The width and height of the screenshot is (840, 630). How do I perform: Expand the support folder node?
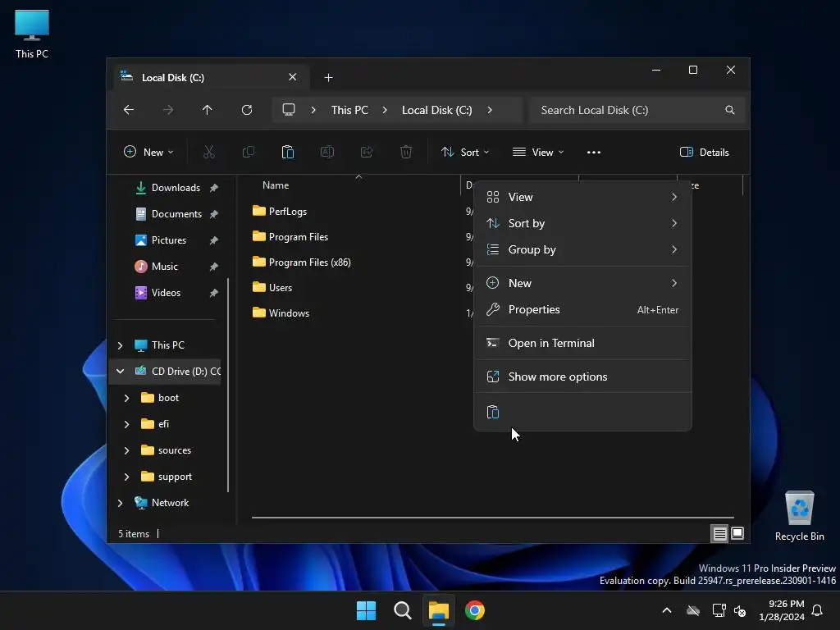point(126,477)
